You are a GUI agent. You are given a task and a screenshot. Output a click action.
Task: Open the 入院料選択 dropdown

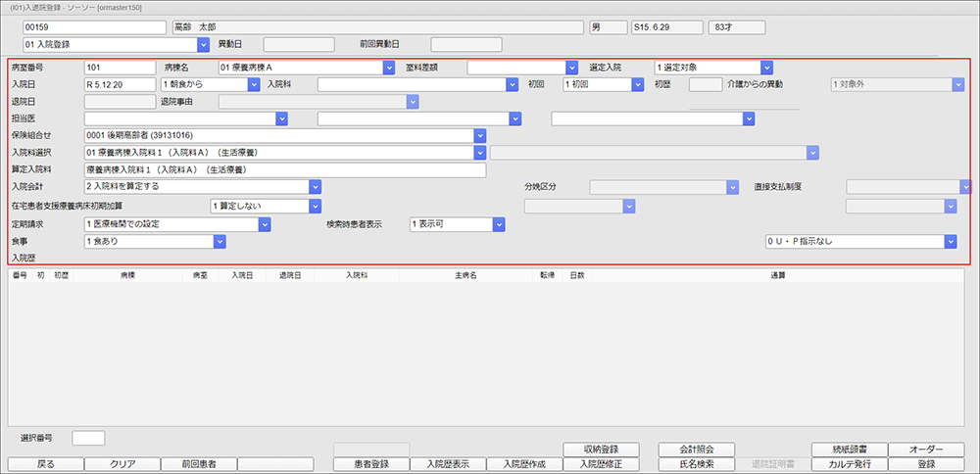pos(480,153)
